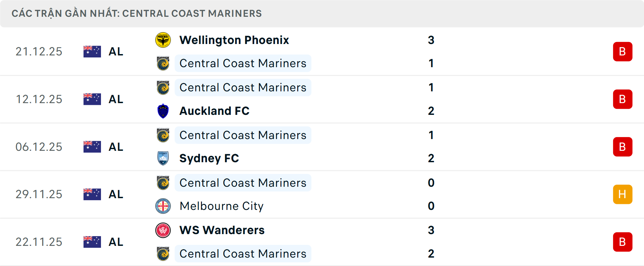The width and height of the screenshot is (644, 266).
Task: Click the WS Wanderers club logo
Action: click(163, 230)
